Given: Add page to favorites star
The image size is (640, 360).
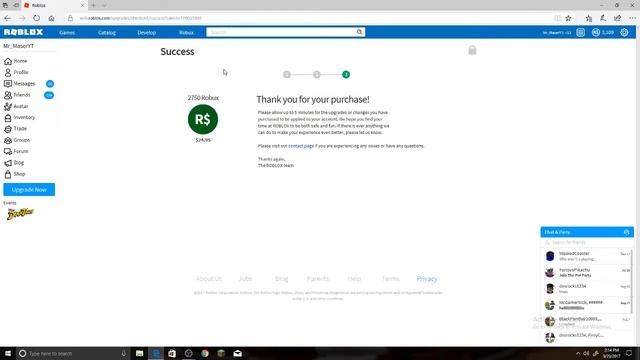Looking at the screenshot, I should (568, 18).
